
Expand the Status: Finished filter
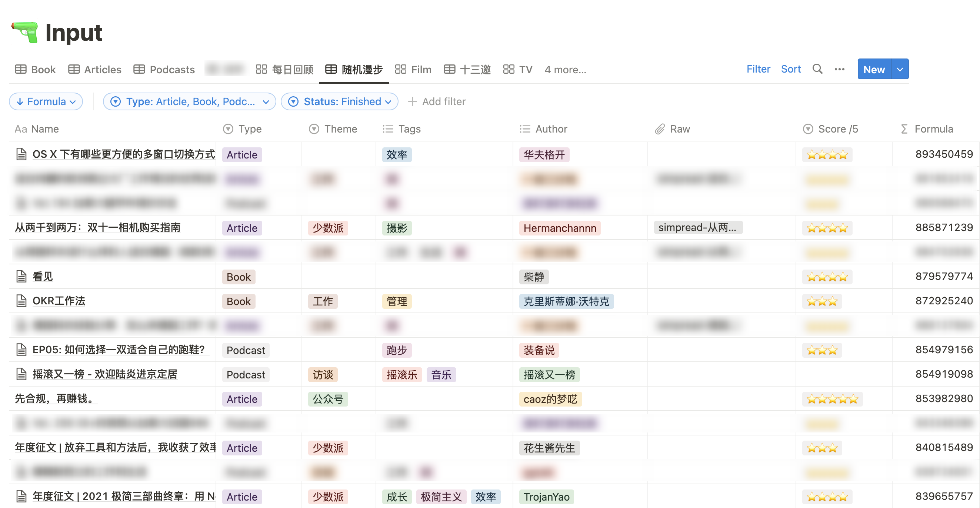339,101
